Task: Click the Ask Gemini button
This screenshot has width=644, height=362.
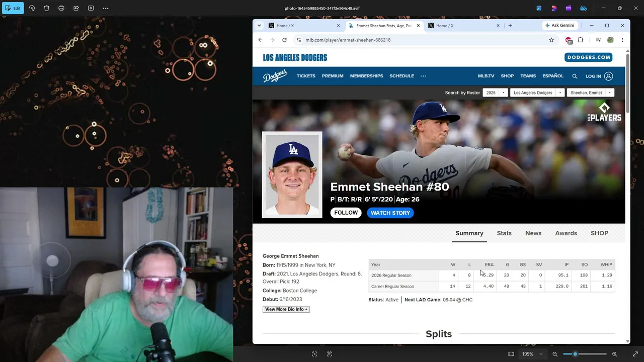Action: (x=559, y=26)
